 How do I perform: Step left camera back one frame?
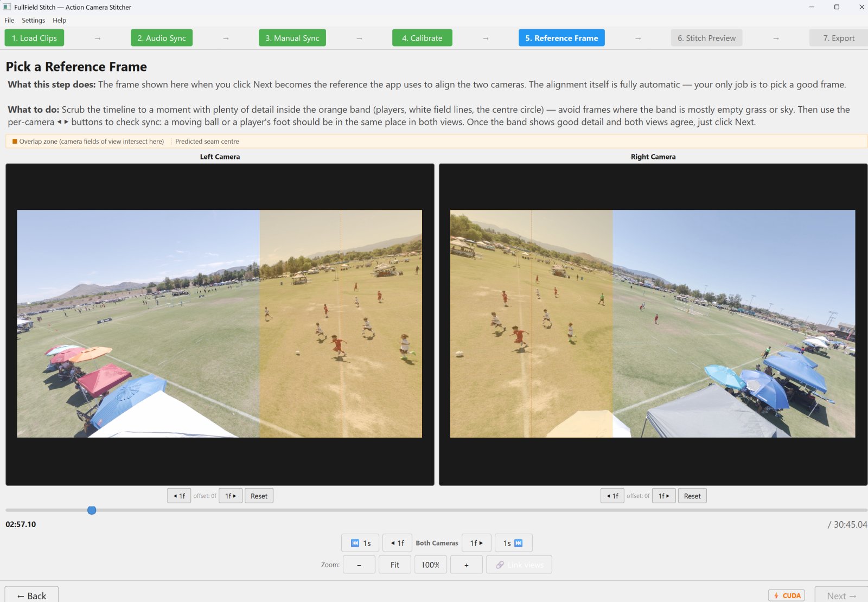pyautogui.click(x=179, y=496)
